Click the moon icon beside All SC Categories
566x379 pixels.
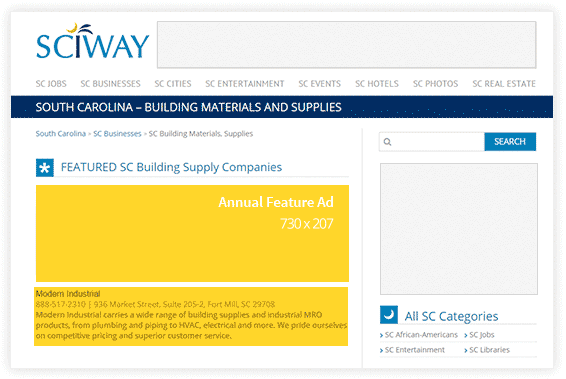pyautogui.click(x=389, y=315)
